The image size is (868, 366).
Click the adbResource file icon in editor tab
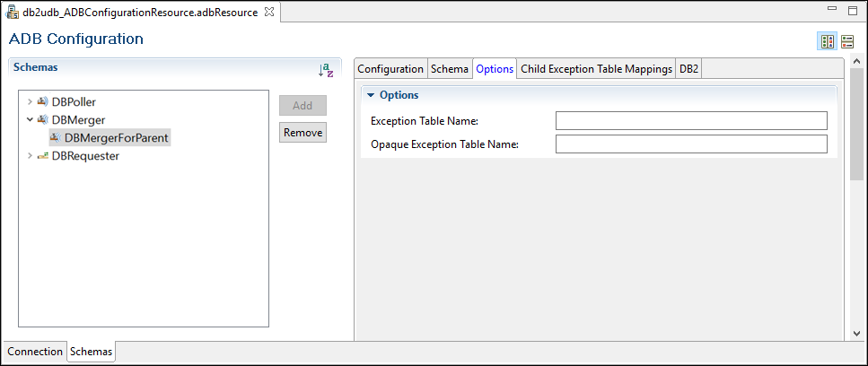13,13
